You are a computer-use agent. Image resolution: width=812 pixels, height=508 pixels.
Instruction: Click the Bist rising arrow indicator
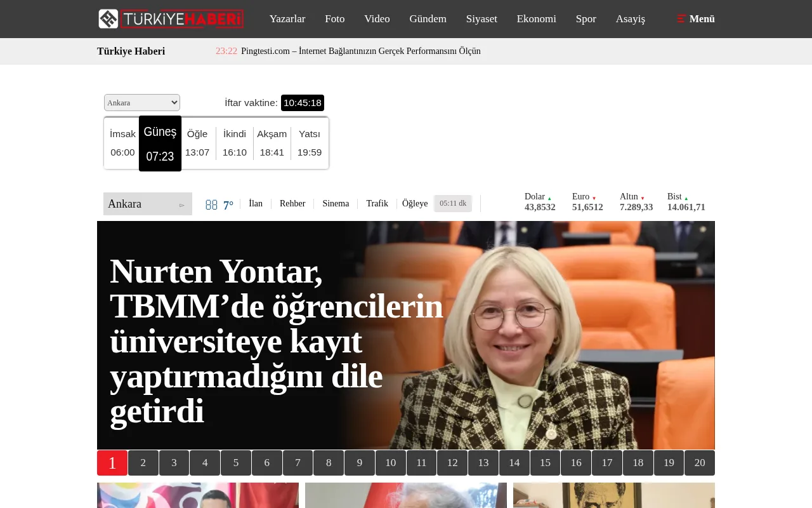click(686, 197)
